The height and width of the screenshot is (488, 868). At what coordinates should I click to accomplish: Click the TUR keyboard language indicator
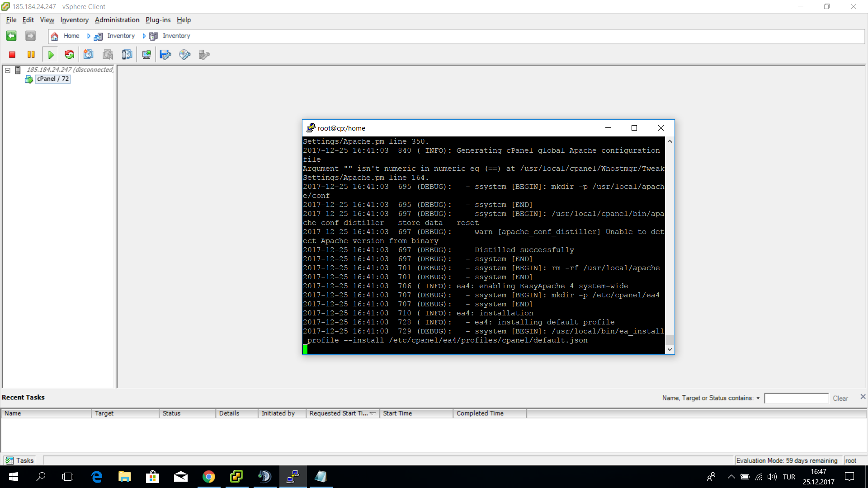click(x=789, y=477)
